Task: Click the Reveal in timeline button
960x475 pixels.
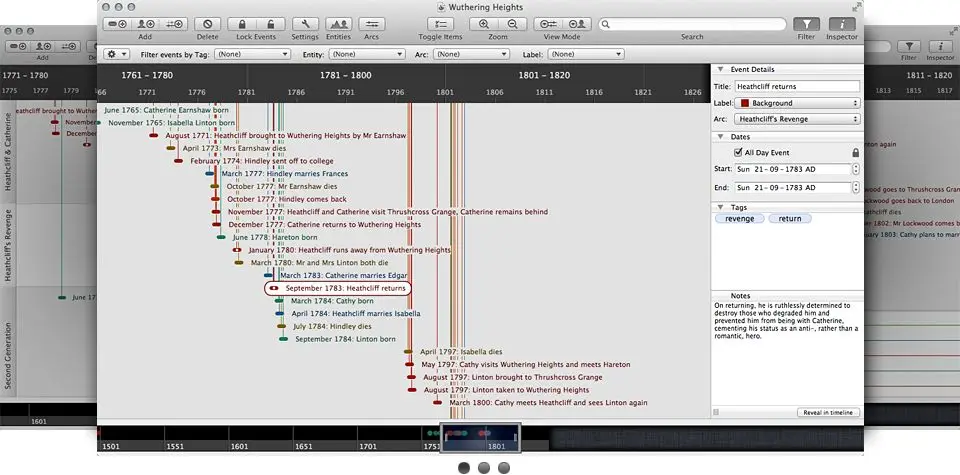Action: pos(828,413)
